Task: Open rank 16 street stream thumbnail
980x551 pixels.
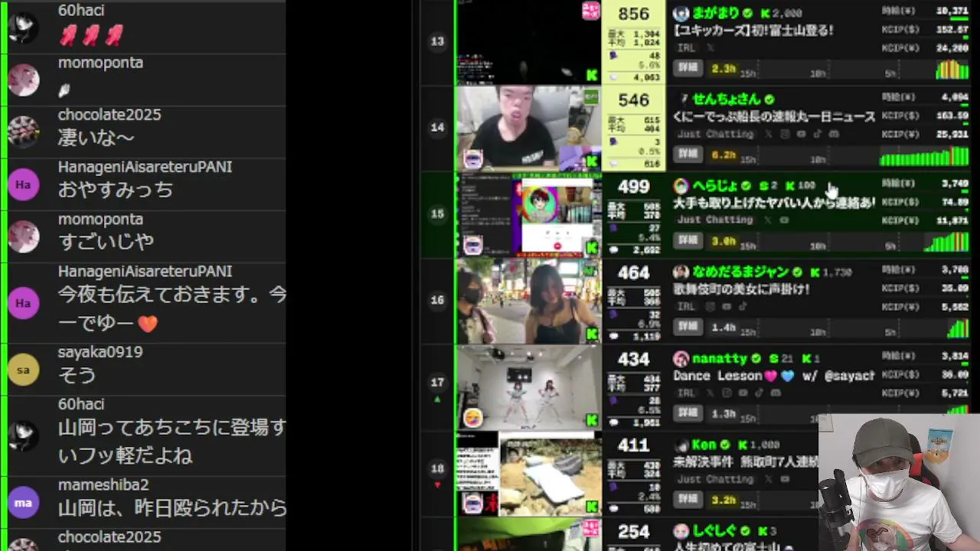Action: pyautogui.click(x=528, y=301)
